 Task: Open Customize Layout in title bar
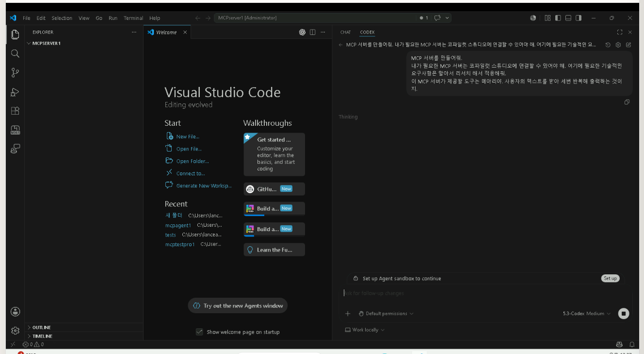coord(547,18)
